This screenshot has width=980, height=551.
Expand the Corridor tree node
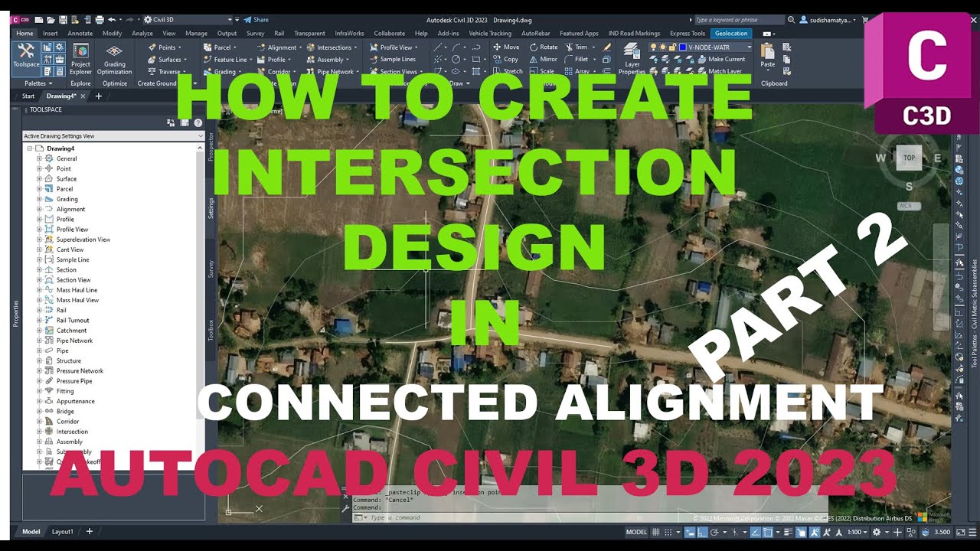[x=39, y=421]
